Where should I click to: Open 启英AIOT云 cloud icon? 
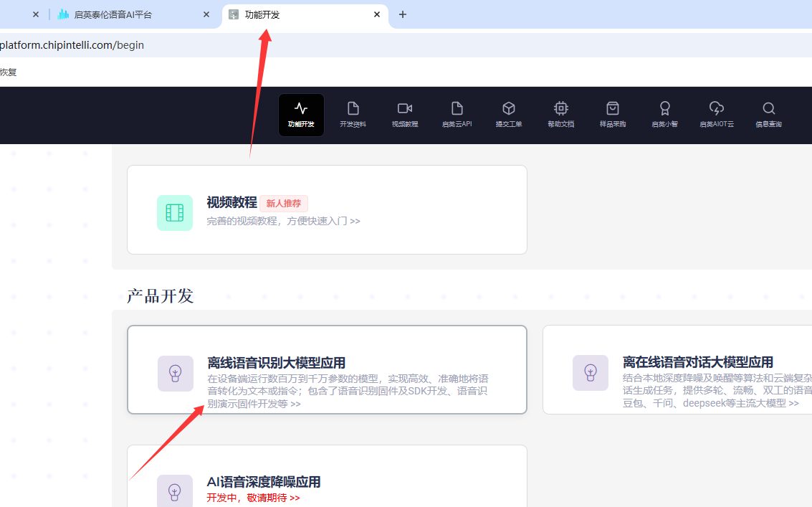[717, 115]
